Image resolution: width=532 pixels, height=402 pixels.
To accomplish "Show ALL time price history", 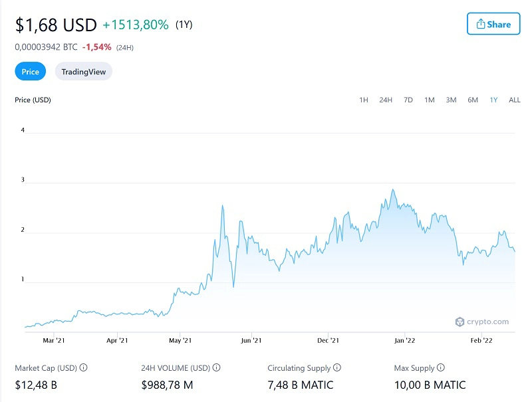I will [x=514, y=100].
